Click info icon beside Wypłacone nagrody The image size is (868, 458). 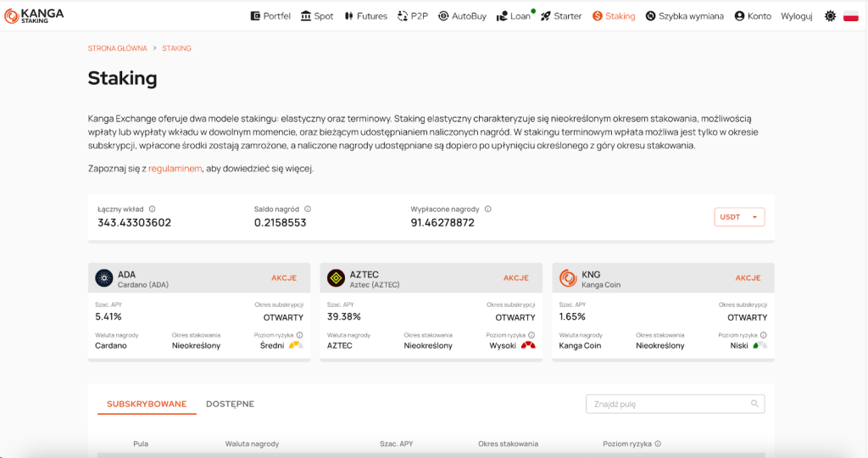pos(488,209)
